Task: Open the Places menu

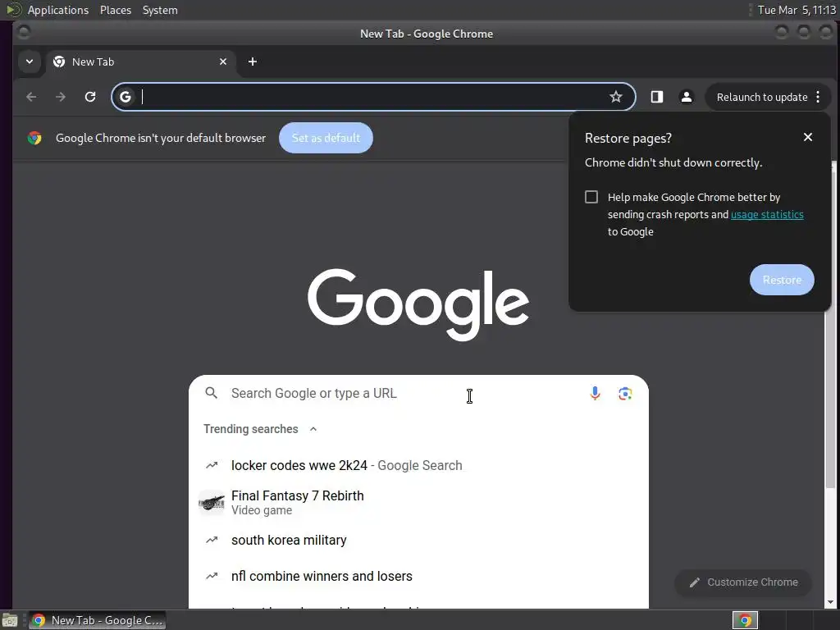Action: tap(116, 10)
